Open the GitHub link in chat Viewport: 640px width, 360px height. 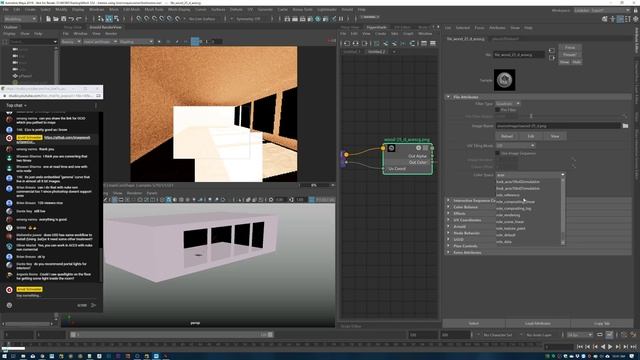pyautogui.click(x=67, y=138)
